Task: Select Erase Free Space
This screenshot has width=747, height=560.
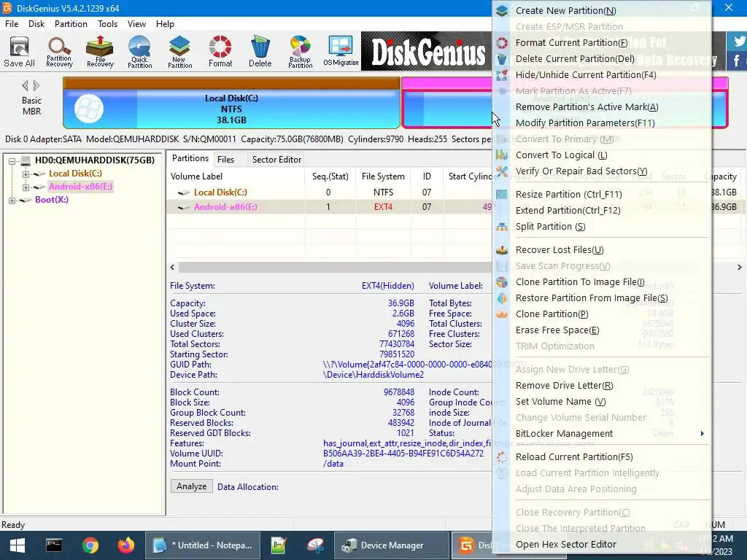Action: pos(557,330)
